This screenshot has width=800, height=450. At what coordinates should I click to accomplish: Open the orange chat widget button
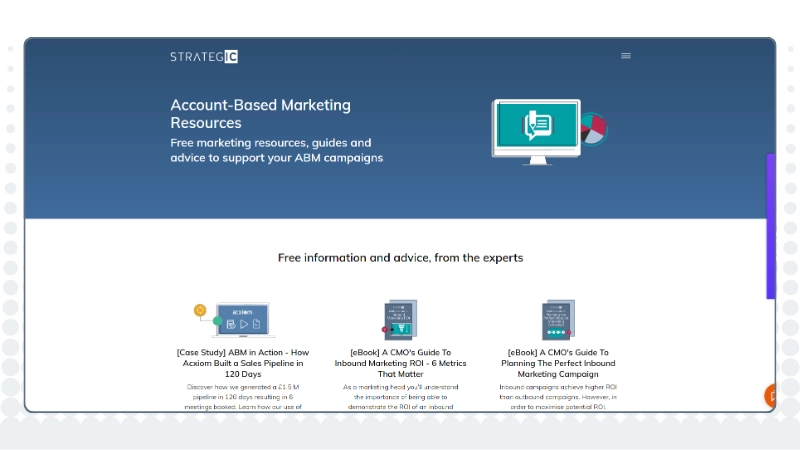(x=770, y=395)
